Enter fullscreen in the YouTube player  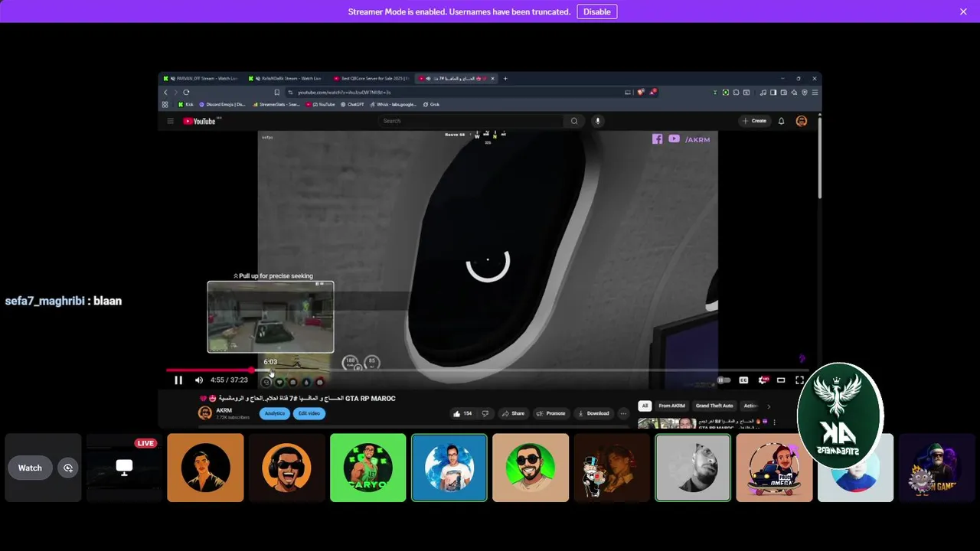799,380
